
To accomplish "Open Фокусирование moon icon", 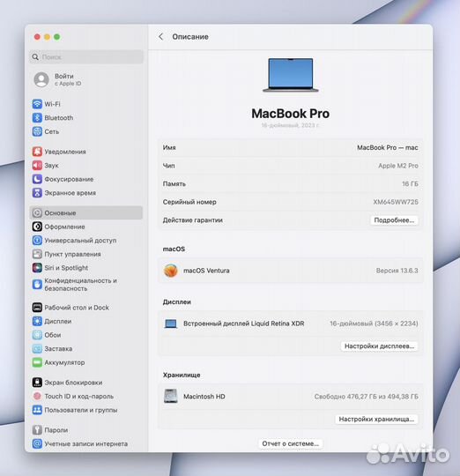I will (37, 179).
